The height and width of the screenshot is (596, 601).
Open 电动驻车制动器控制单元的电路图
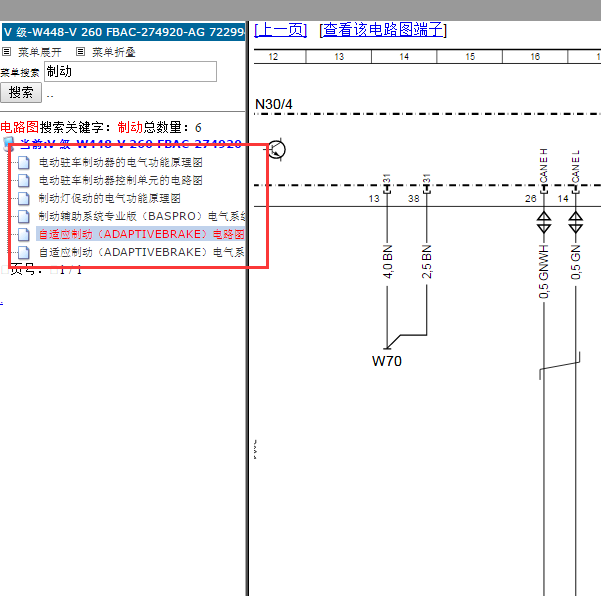pos(120,180)
